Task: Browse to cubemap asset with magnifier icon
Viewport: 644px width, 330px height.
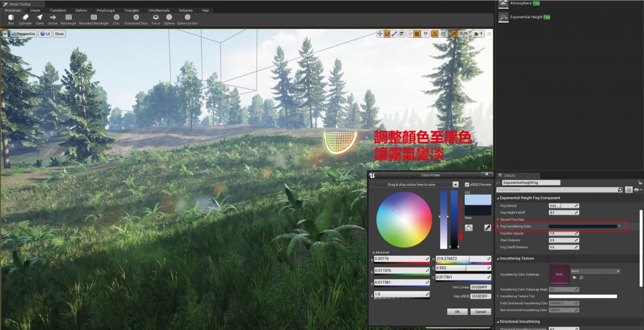Action: click(581, 278)
